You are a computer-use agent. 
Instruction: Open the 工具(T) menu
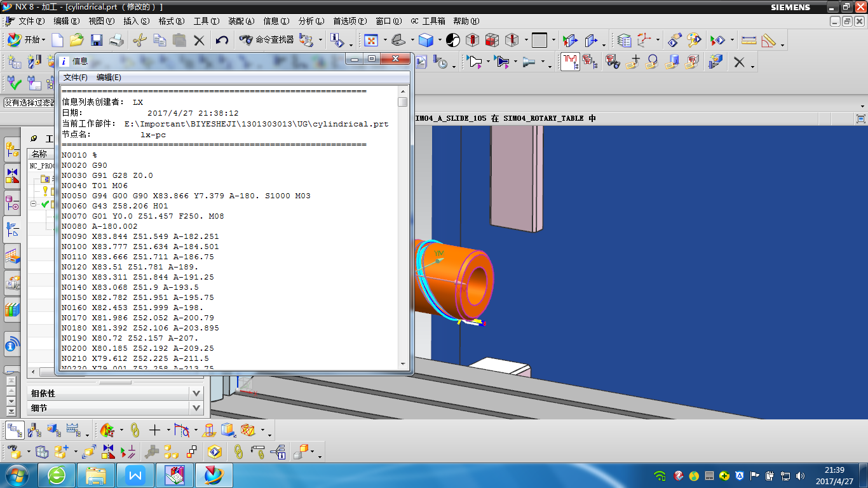(x=207, y=21)
